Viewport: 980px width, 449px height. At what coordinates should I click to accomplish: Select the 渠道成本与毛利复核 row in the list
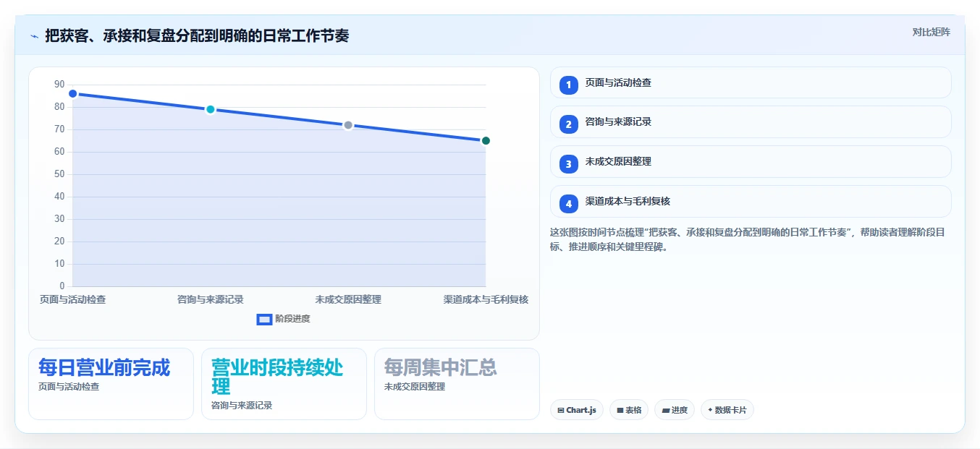click(x=751, y=202)
